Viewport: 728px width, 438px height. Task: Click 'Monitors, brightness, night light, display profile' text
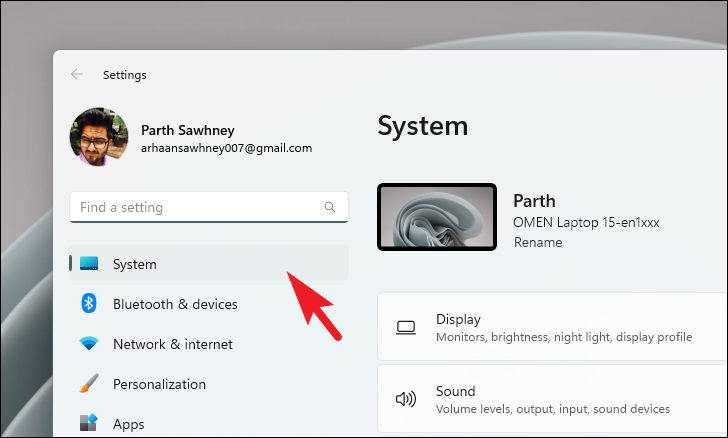point(564,337)
